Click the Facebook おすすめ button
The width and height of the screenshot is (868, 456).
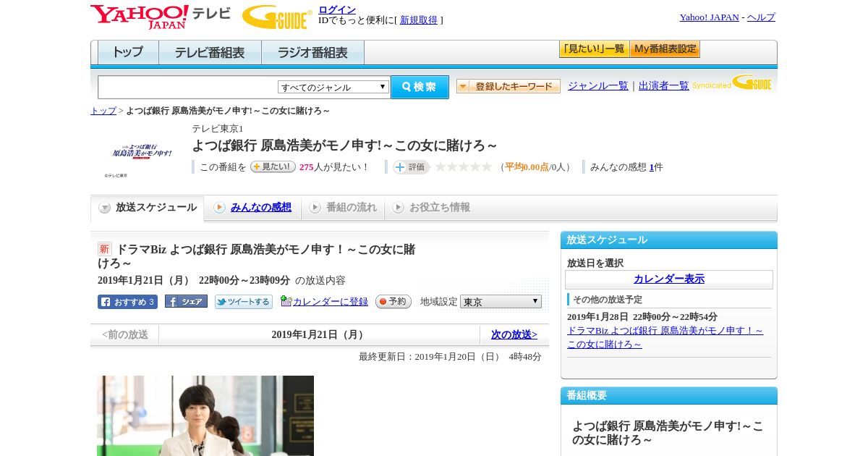[x=127, y=302]
